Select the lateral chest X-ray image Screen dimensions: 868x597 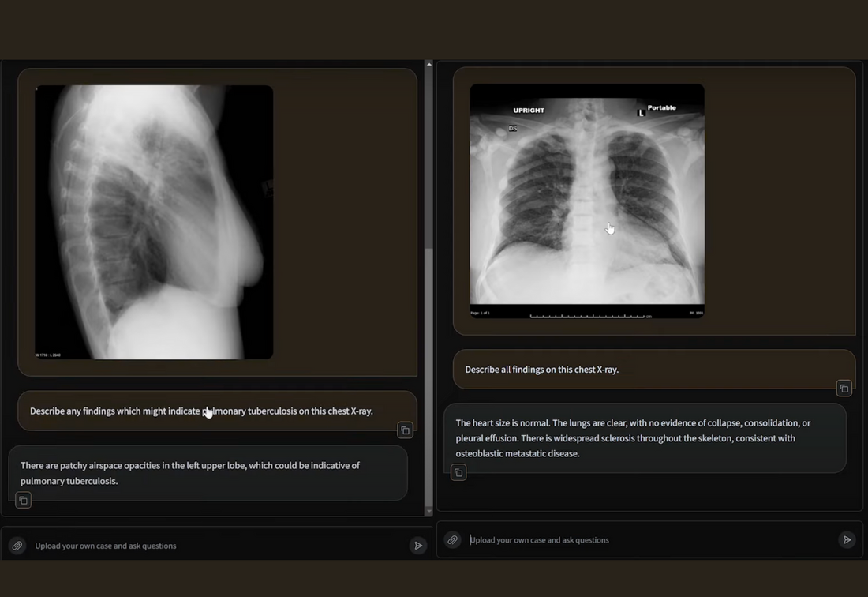point(153,221)
